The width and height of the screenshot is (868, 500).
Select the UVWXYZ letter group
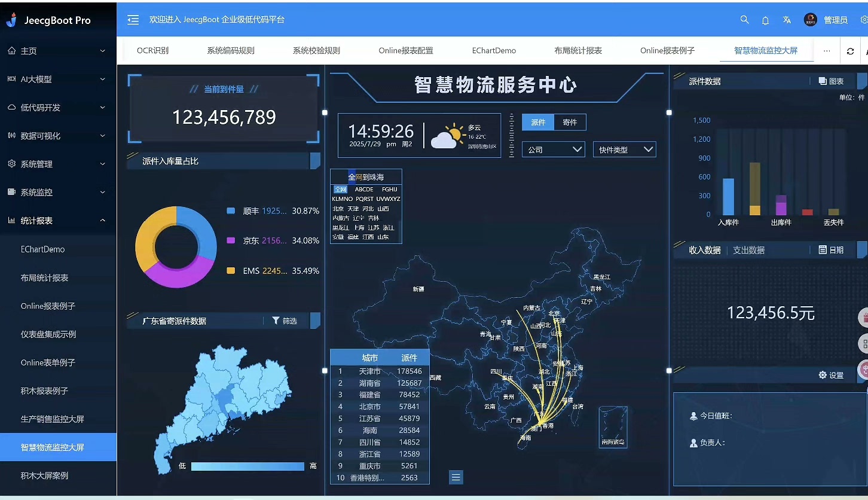pyautogui.click(x=389, y=199)
